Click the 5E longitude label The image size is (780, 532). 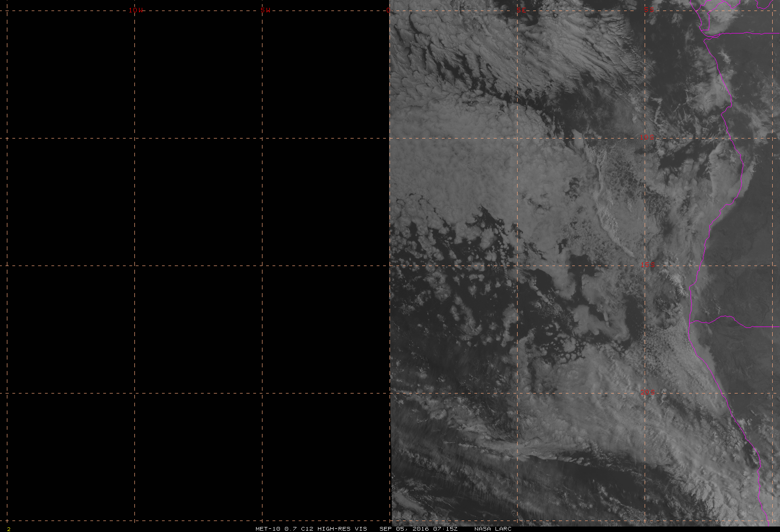(x=521, y=10)
